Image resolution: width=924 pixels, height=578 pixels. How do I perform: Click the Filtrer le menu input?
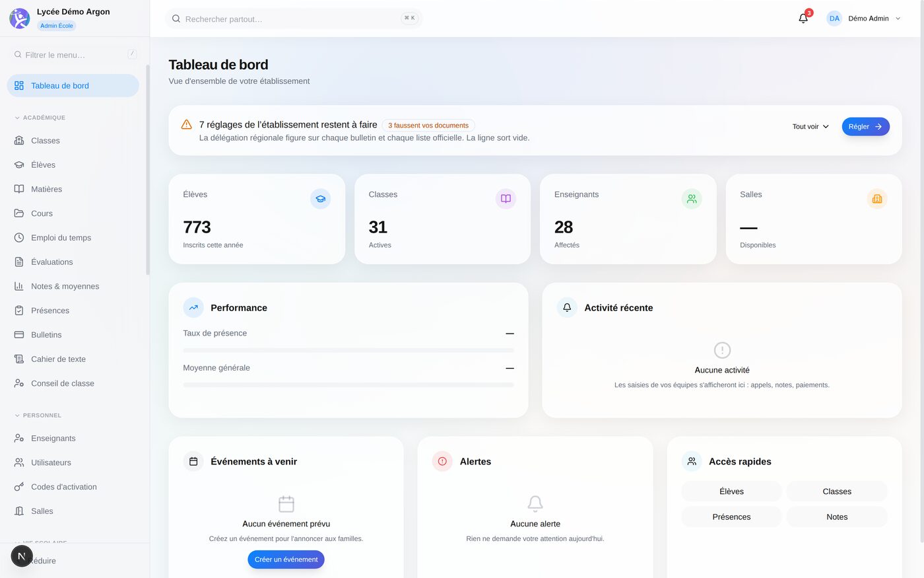(x=75, y=55)
